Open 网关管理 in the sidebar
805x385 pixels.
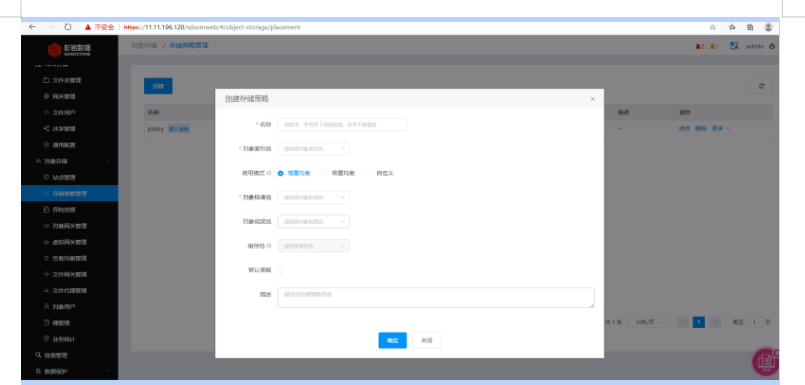tap(60, 97)
